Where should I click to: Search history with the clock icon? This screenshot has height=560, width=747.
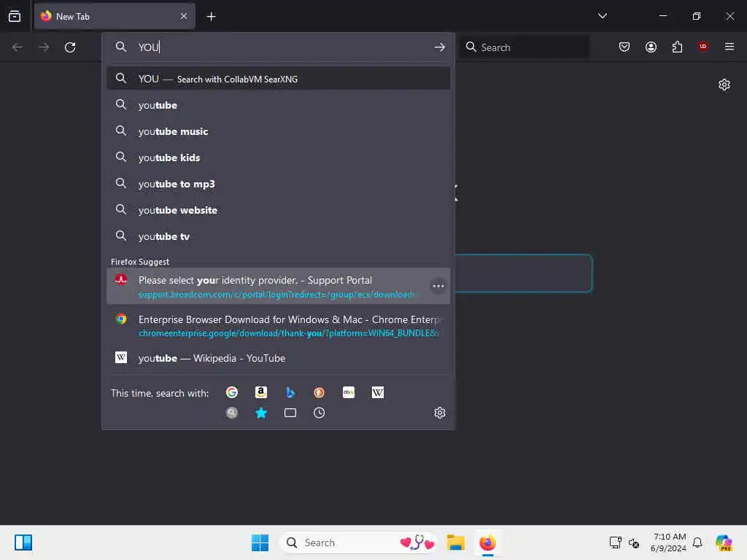pyautogui.click(x=320, y=413)
